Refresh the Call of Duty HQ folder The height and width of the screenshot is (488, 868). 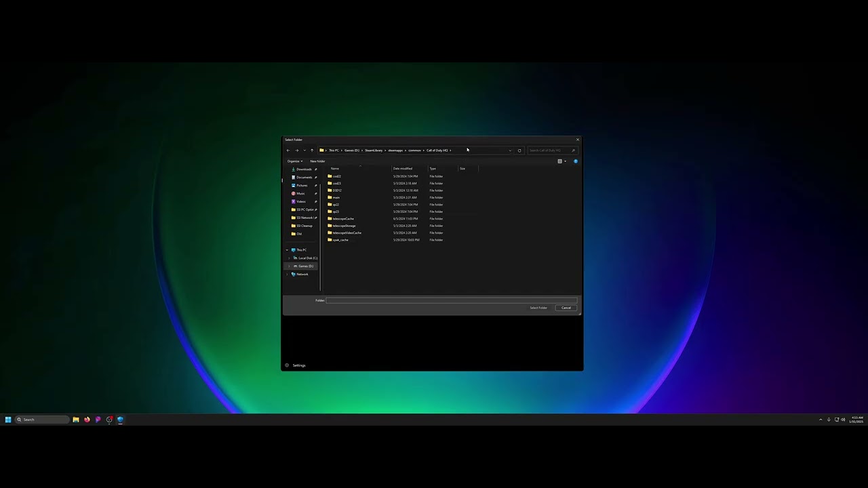pyautogui.click(x=519, y=150)
